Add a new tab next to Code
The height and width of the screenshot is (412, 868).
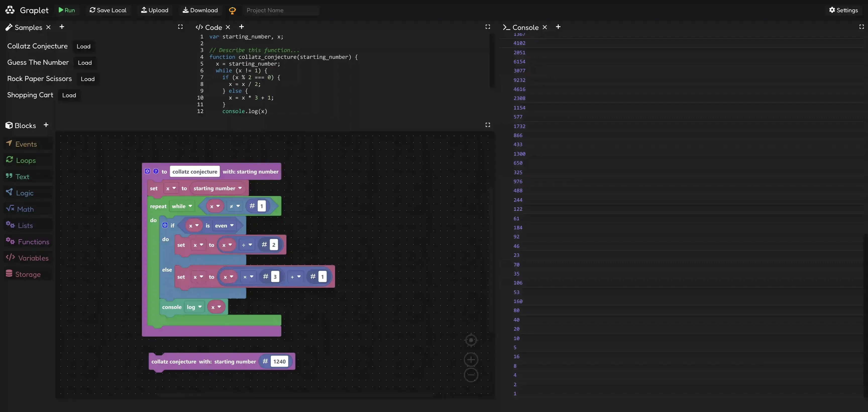[x=241, y=27]
